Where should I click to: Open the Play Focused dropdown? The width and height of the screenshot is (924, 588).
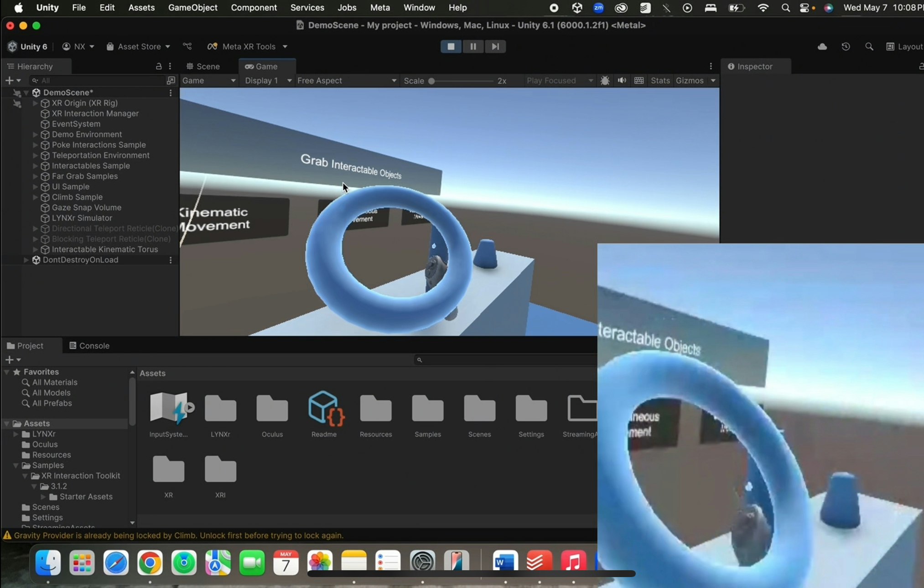point(560,80)
